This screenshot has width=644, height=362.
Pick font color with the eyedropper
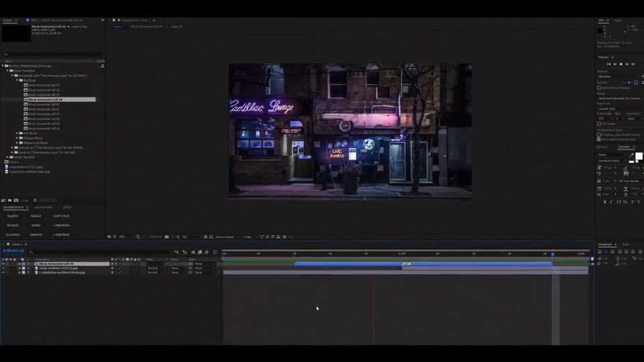632,155
